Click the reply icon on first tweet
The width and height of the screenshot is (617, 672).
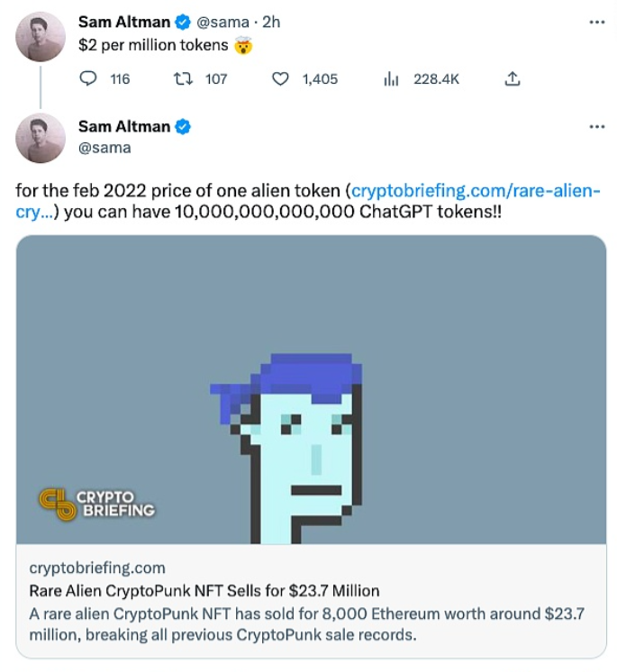pos(88,79)
